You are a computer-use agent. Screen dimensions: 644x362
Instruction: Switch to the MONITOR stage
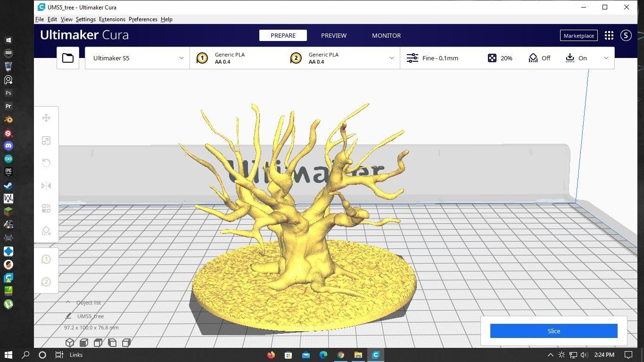tap(386, 35)
